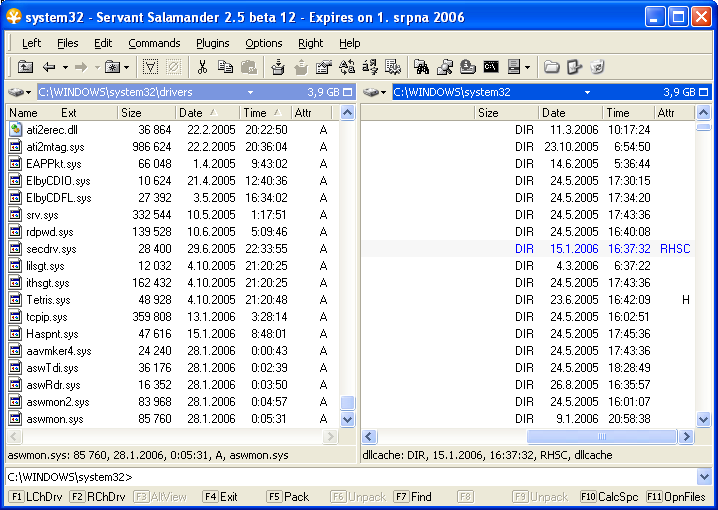Click right panel scroll down arrow
Viewport: 718px width, 510px height.
[x=703, y=418]
